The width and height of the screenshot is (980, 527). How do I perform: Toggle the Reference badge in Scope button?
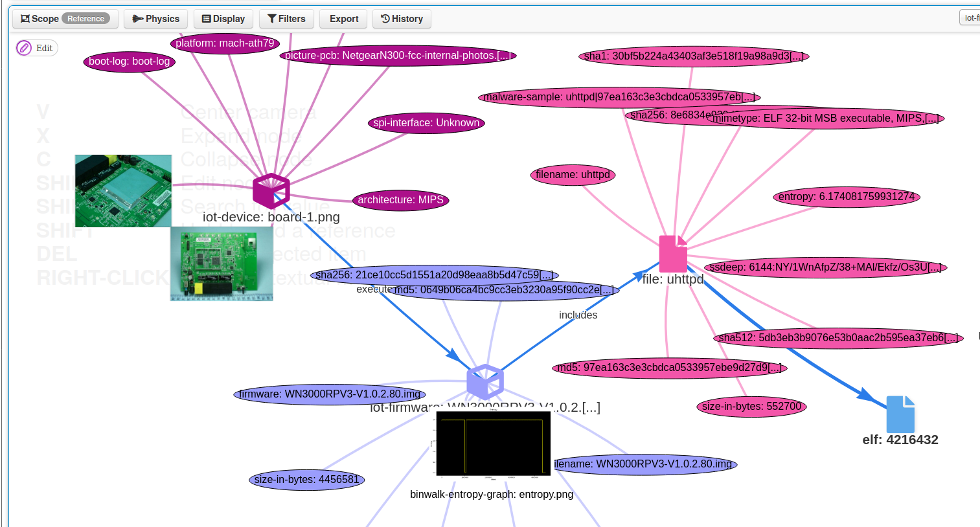[85, 19]
